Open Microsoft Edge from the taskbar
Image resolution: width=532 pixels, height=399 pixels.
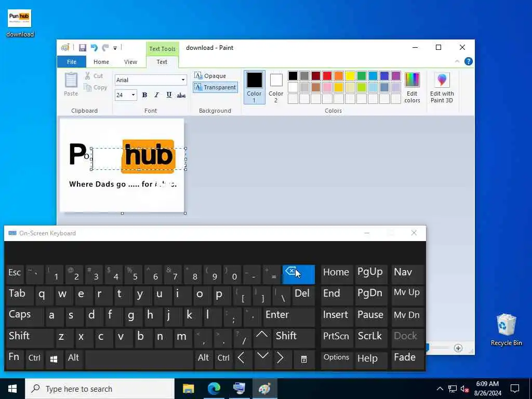coord(214,389)
